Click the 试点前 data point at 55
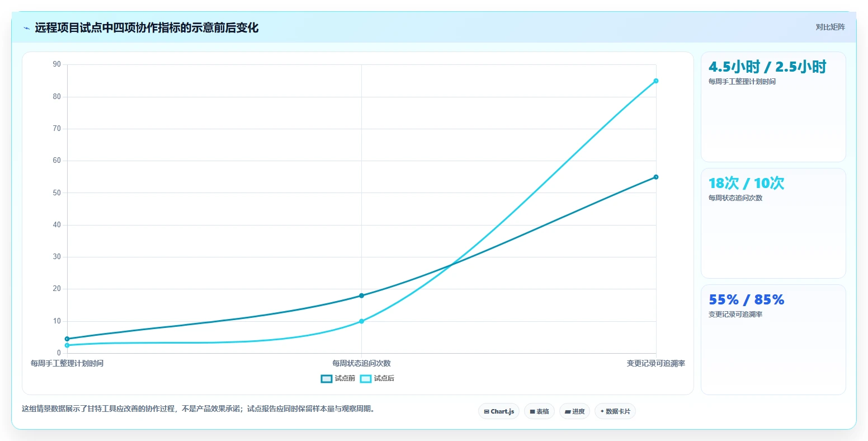 click(x=656, y=177)
